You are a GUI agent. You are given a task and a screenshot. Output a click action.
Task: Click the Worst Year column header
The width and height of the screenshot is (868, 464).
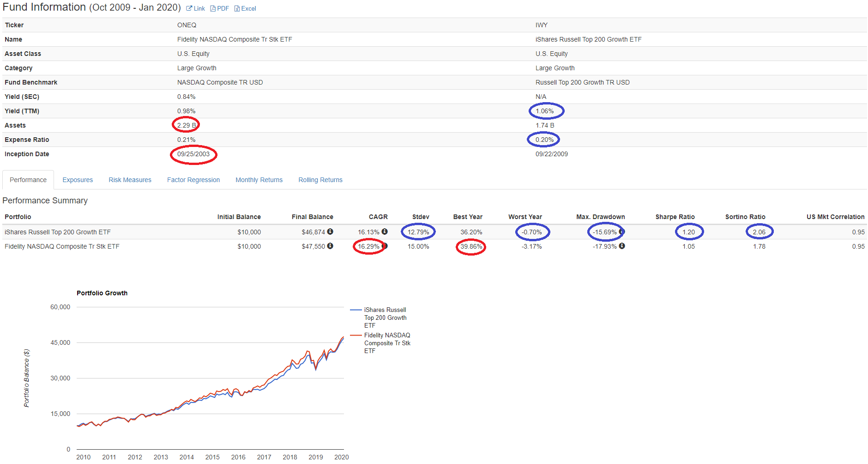click(x=525, y=217)
